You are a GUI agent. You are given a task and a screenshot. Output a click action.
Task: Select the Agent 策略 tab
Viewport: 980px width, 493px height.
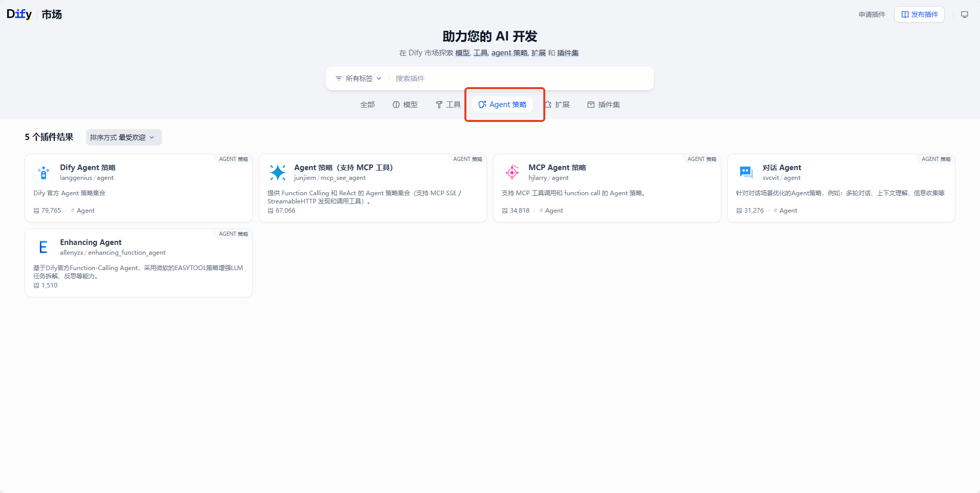pyautogui.click(x=502, y=105)
